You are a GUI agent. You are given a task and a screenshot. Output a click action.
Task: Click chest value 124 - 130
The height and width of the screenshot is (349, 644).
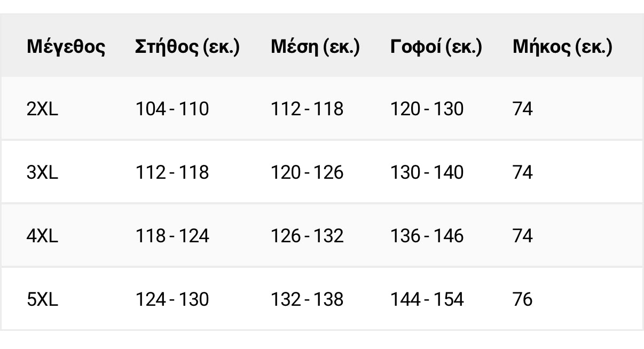point(172,299)
